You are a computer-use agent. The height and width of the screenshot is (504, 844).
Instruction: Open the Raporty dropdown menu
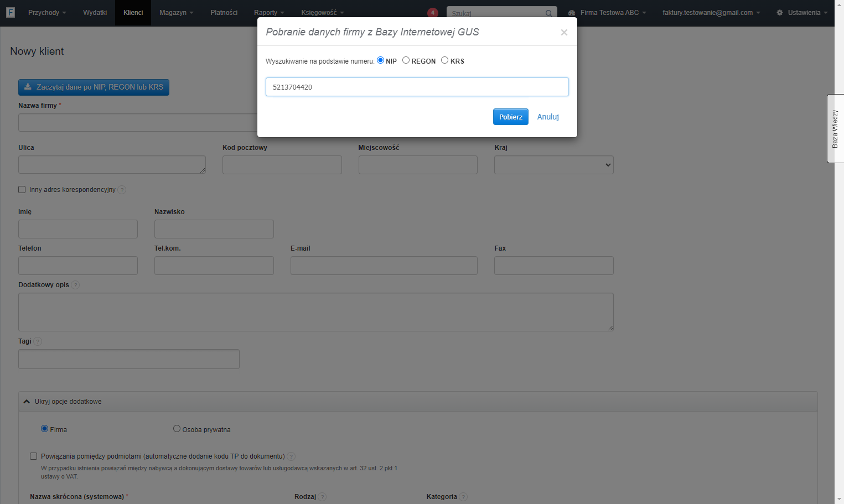click(x=269, y=13)
